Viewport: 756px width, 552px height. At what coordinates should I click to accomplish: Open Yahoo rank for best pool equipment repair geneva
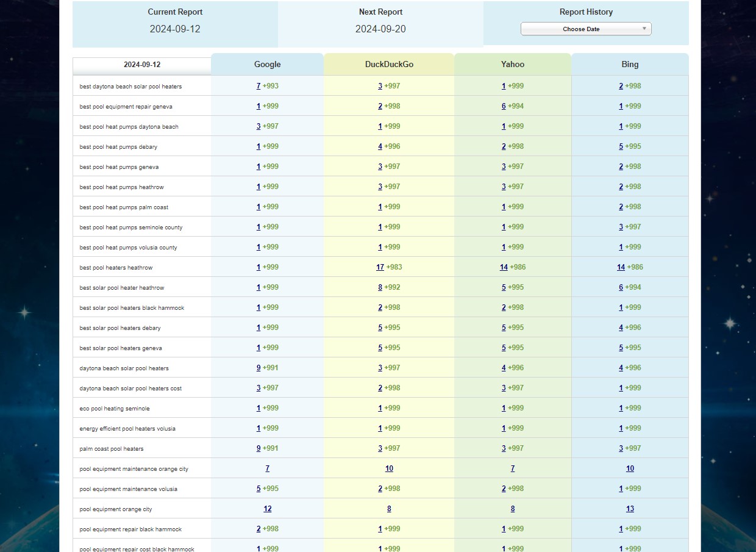pyautogui.click(x=504, y=106)
